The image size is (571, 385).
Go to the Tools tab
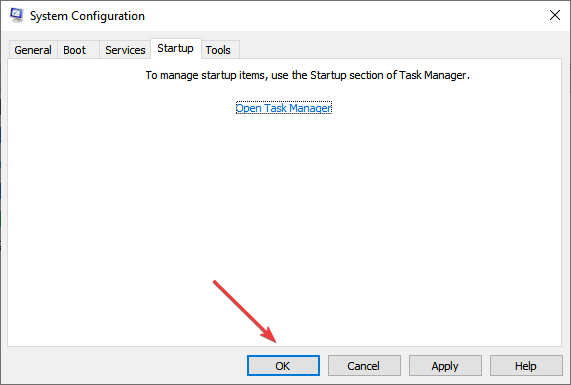tap(218, 50)
